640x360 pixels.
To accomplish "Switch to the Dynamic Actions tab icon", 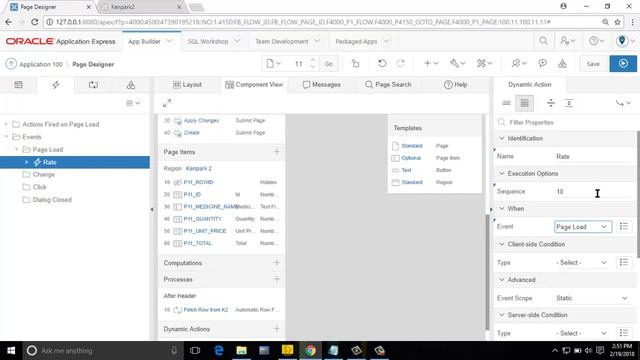I will click(x=56, y=85).
